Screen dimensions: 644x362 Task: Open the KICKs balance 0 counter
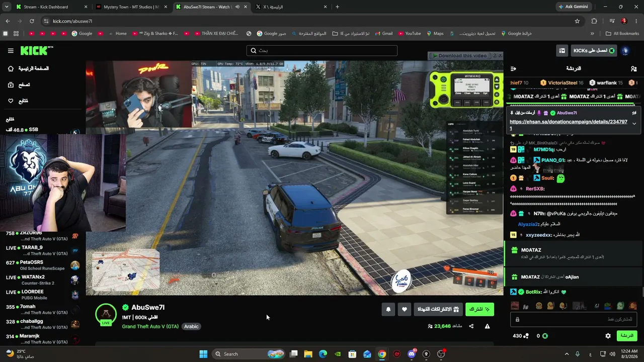tap(542, 336)
